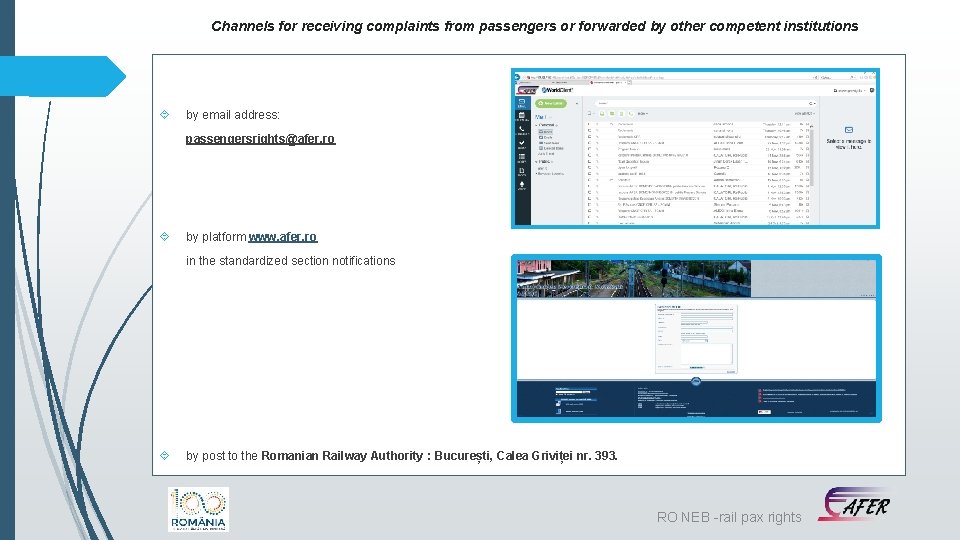Image resolution: width=960 pixels, height=540 pixels.
Task: Click the Calendar icon in WorldClient sidebar
Action: tap(522, 116)
